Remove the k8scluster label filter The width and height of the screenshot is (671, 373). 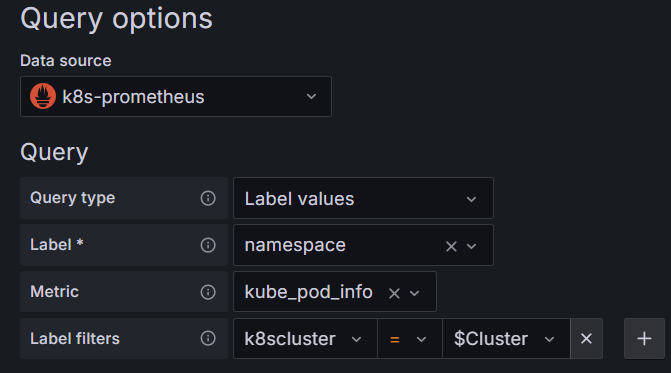point(586,338)
